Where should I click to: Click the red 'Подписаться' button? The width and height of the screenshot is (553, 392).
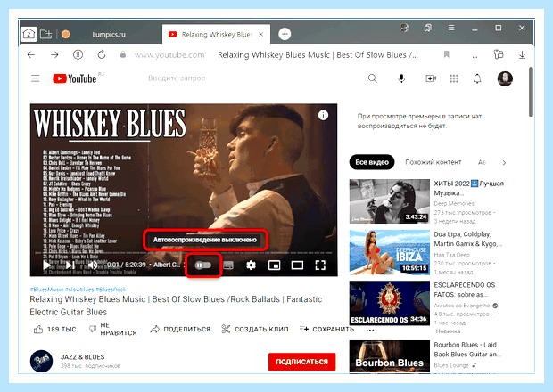(301, 362)
